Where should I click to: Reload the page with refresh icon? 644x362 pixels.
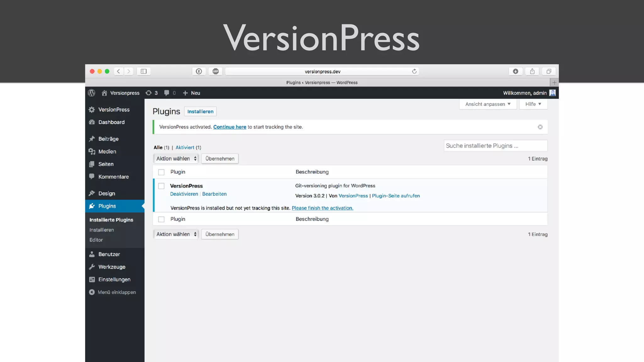click(414, 71)
